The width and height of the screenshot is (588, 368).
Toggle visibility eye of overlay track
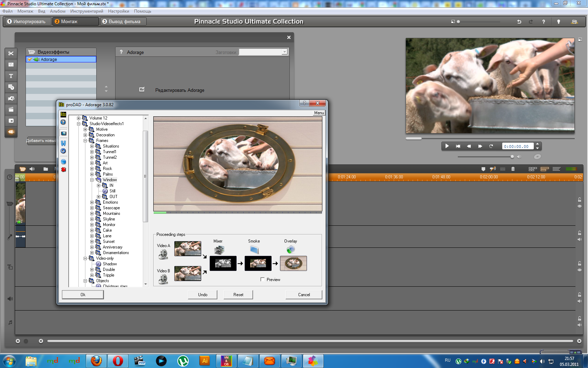(x=580, y=270)
